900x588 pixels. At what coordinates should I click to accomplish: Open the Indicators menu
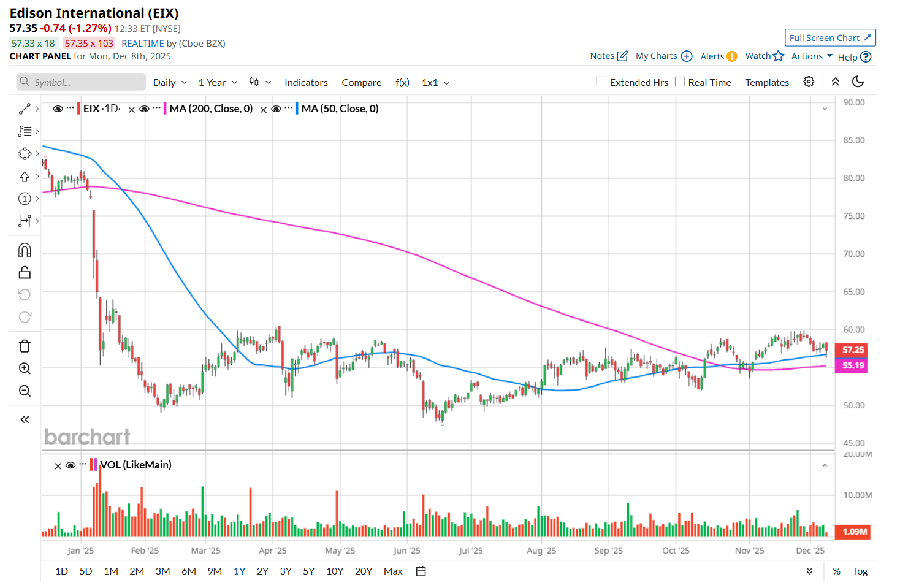click(306, 83)
